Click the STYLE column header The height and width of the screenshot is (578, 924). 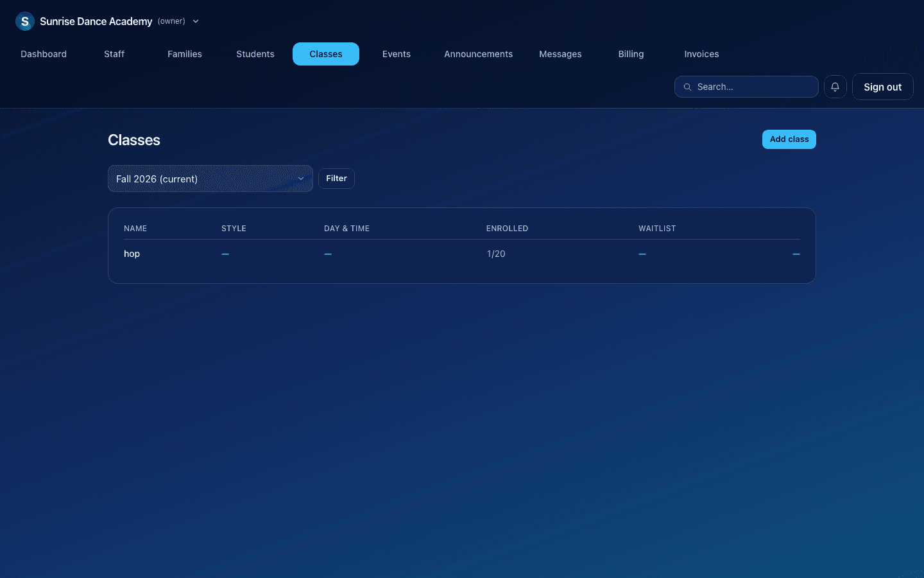(x=234, y=229)
